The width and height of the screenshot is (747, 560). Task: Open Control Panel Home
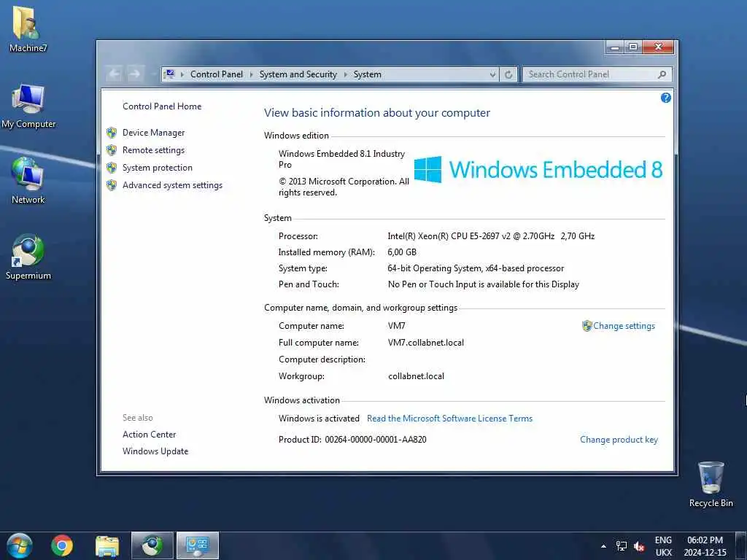[162, 106]
